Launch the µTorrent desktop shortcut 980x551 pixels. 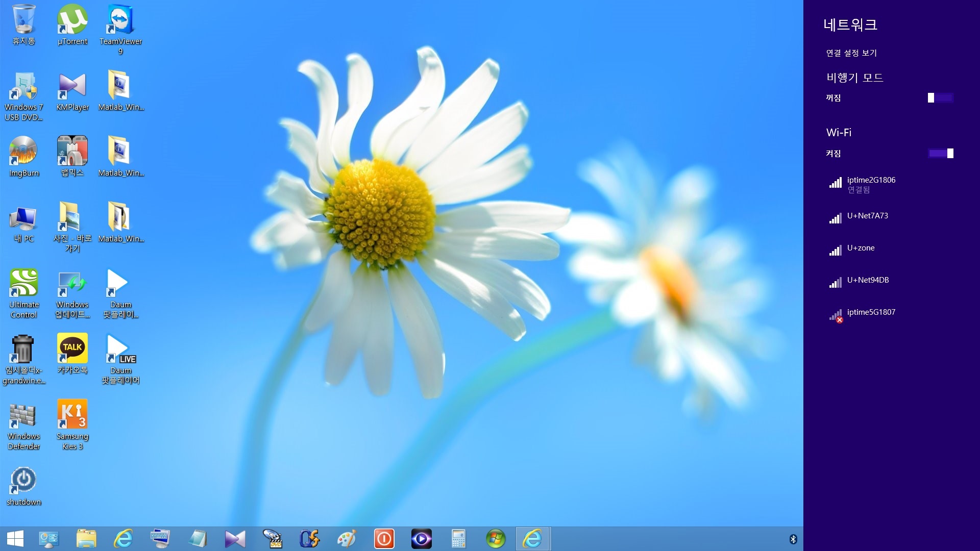coord(72,24)
